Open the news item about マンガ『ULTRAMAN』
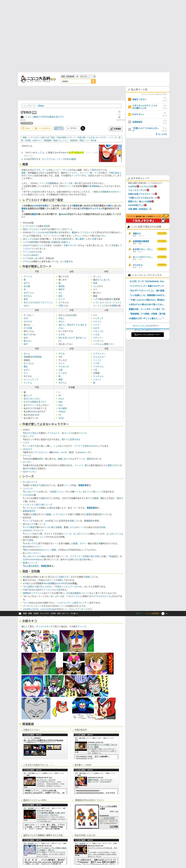This screenshot has height=868, width=186. point(147,281)
